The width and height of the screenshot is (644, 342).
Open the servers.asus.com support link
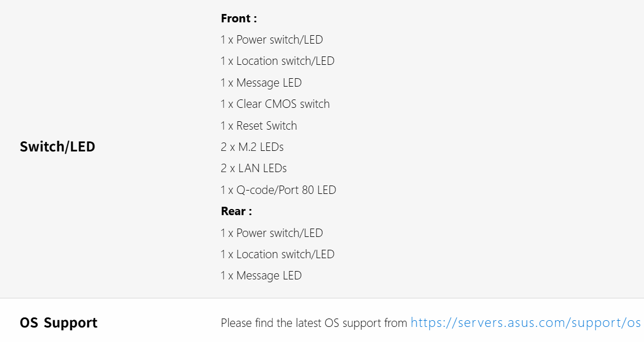pyautogui.click(x=525, y=323)
